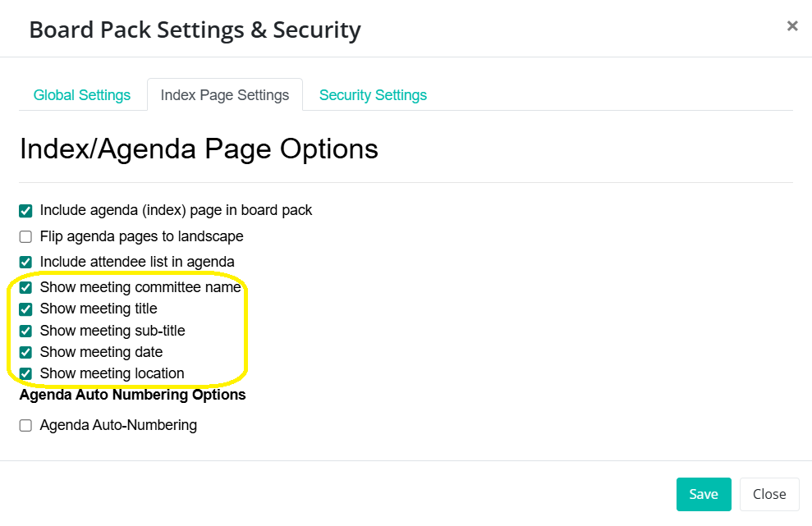Untick the Include attendee list checkbox

(25, 263)
